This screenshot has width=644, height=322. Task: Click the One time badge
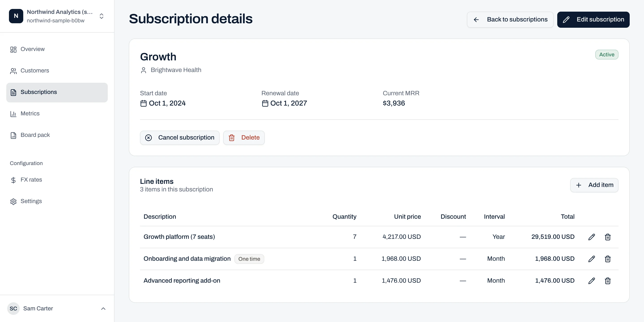click(x=249, y=259)
